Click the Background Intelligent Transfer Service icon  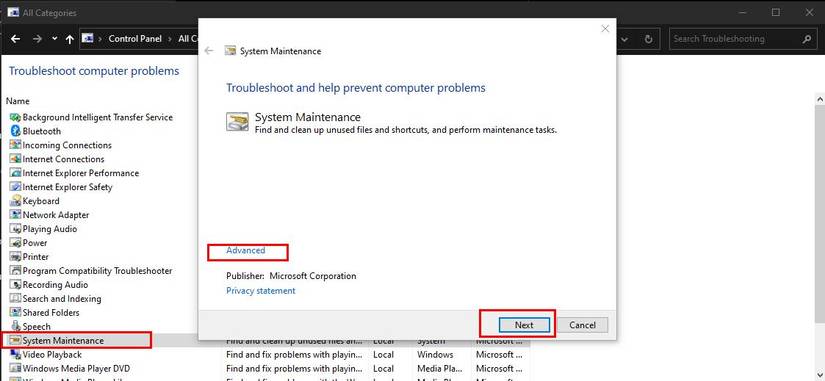[x=15, y=117]
